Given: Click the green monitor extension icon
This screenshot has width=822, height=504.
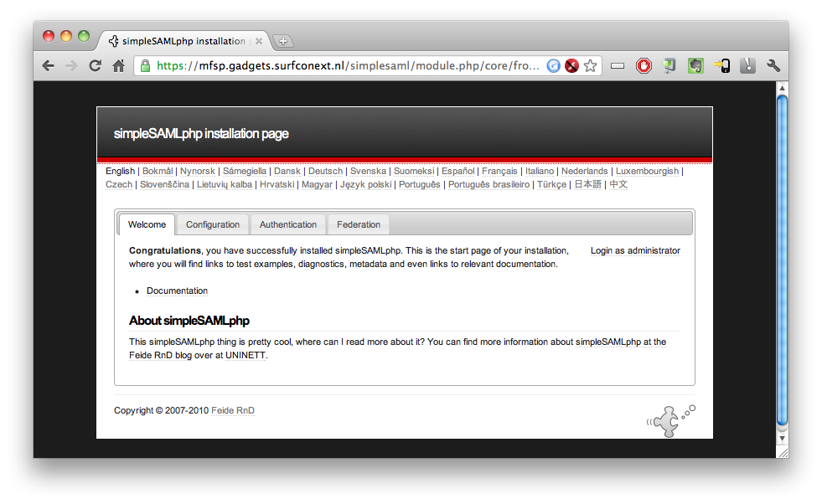Looking at the screenshot, I should pyautogui.click(x=669, y=66).
